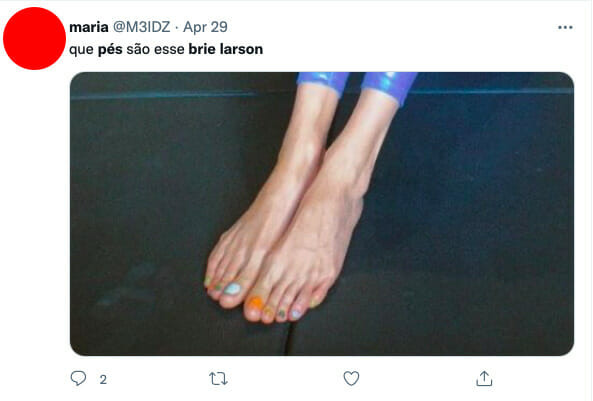Screen dimensions: 593x401
Task: Click the word que in tweet text
Action: tap(81, 50)
